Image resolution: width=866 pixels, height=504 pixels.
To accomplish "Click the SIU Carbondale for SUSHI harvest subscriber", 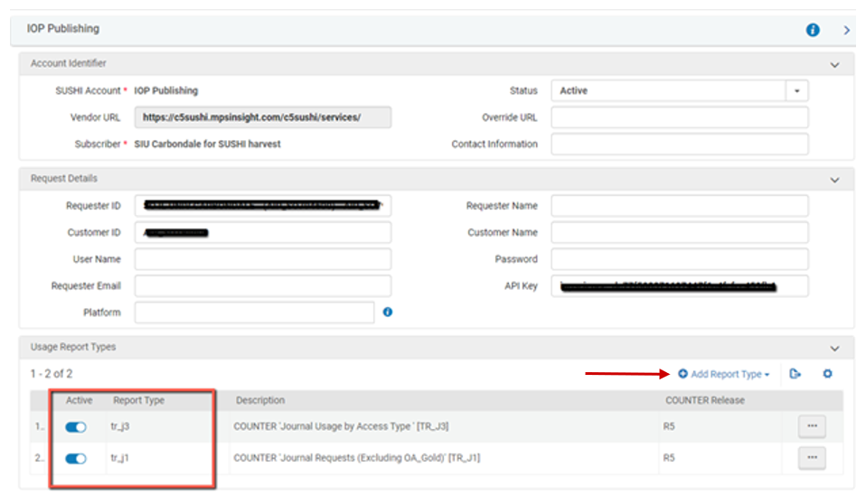I will pyautogui.click(x=207, y=145).
